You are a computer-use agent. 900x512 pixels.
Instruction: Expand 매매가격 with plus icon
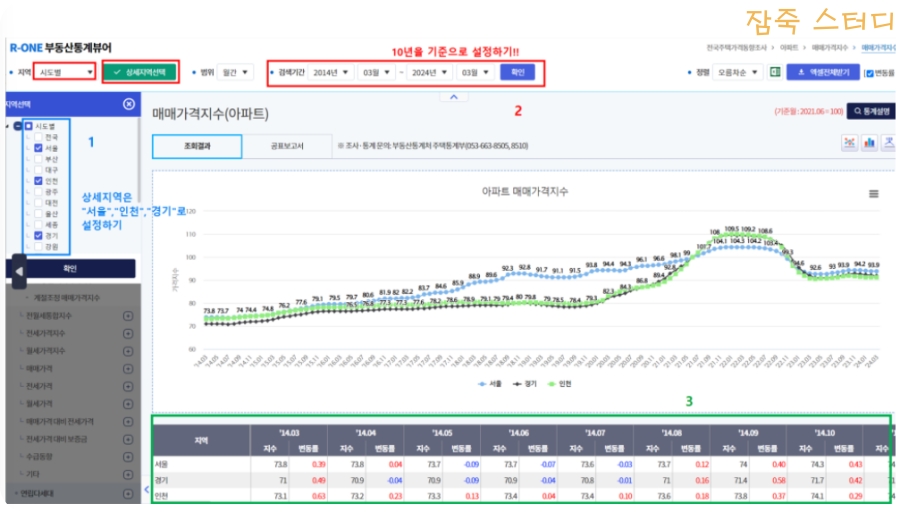[128, 369]
